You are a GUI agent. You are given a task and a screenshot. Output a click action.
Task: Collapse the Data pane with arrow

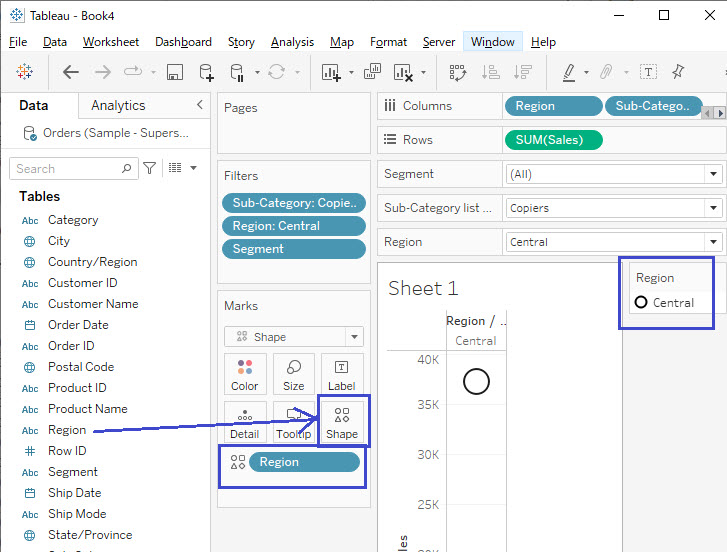pos(199,105)
